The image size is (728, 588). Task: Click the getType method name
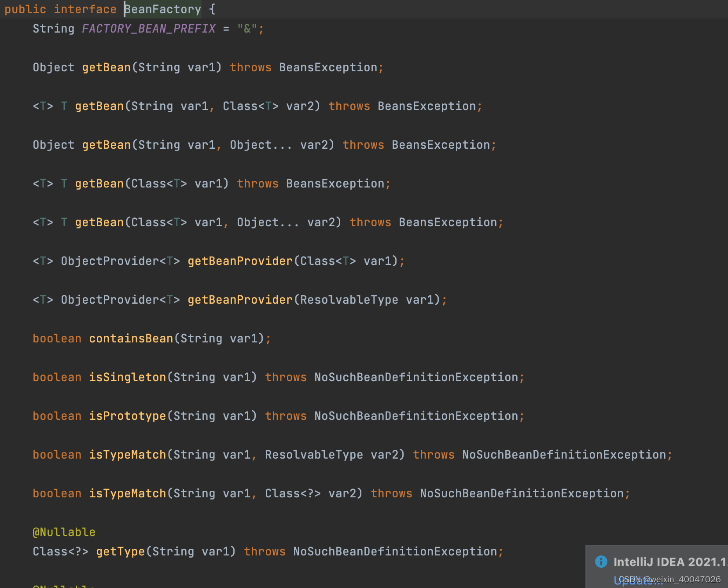click(x=121, y=551)
